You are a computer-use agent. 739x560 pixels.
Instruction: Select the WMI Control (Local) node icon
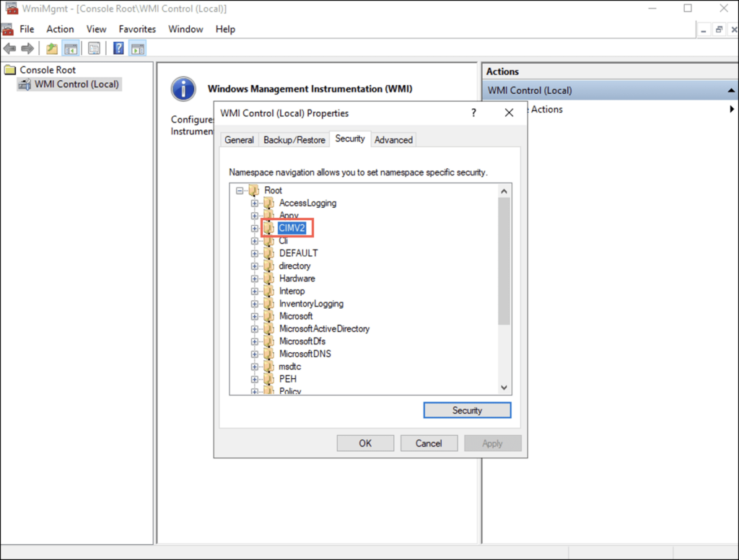pyautogui.click(x=24, y=84)
